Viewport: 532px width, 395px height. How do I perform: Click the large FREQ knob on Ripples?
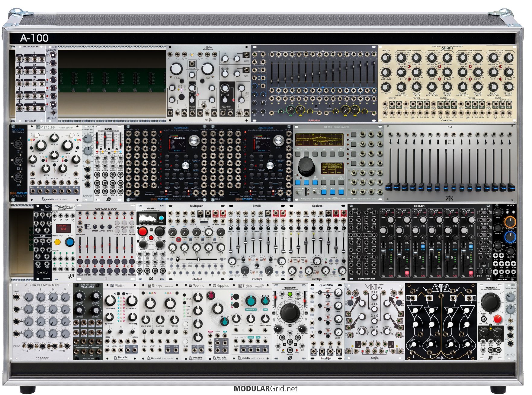pos(217,309)
